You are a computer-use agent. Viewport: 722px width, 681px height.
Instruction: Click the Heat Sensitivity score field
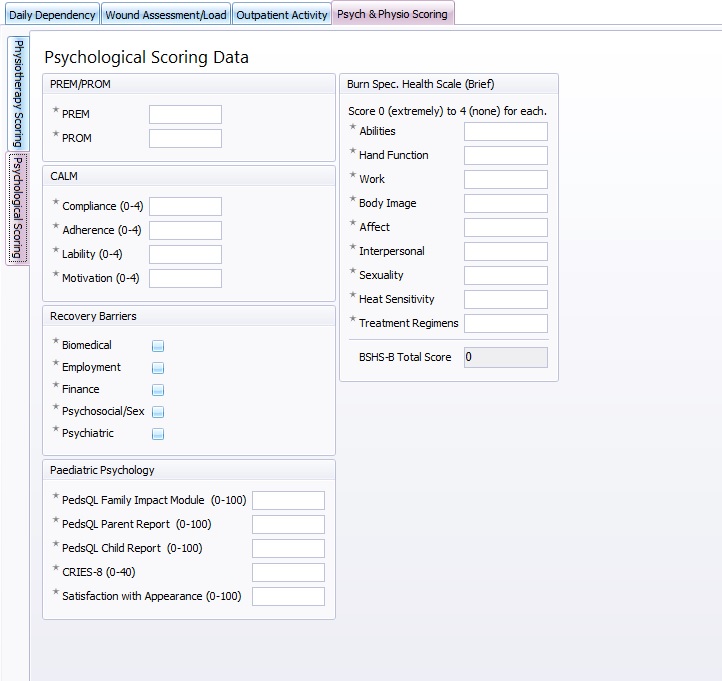click(x=506, y=299)
